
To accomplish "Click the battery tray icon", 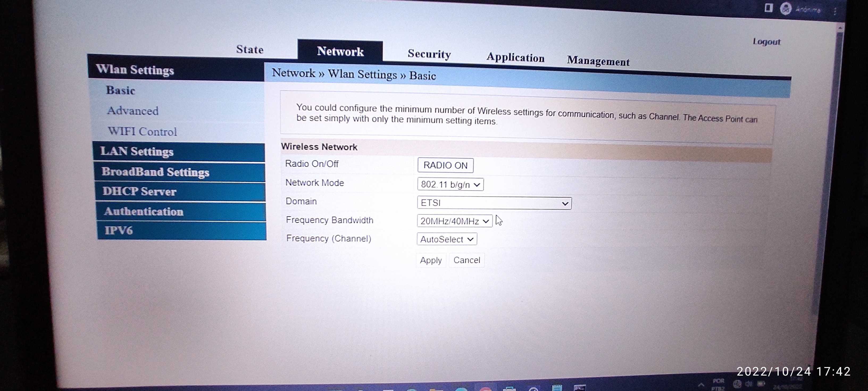I will pos(761,384).
